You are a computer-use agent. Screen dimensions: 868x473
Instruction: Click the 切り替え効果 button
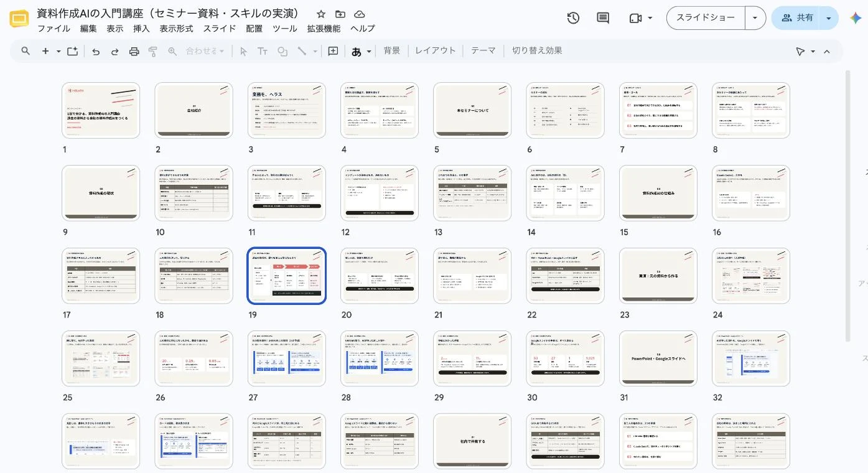[x=537, y=51]
